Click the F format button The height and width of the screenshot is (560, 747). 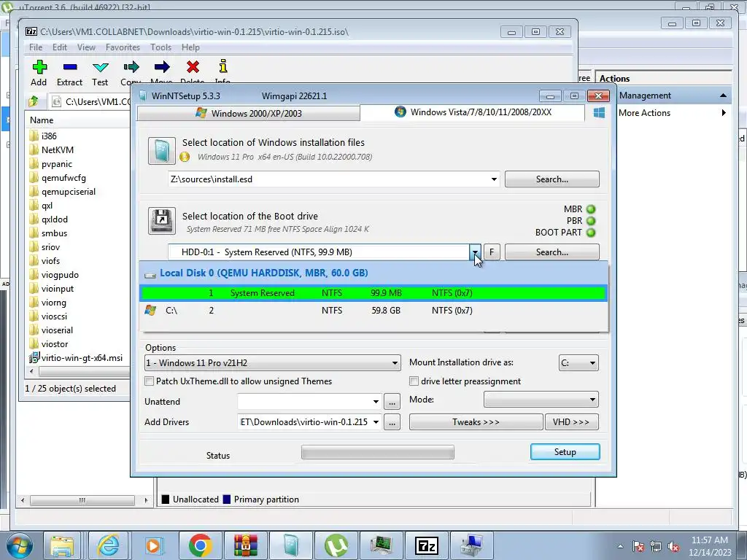coord(492,252)
